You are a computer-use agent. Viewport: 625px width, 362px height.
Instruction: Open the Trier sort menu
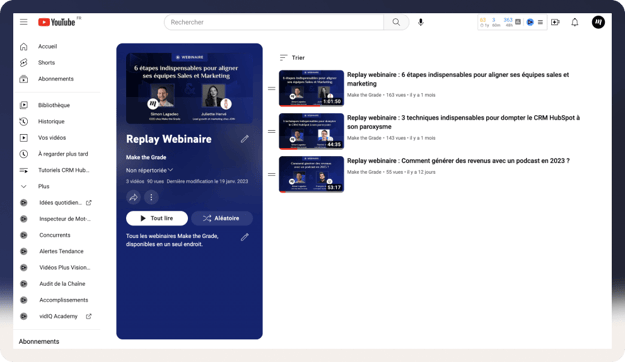292,58
